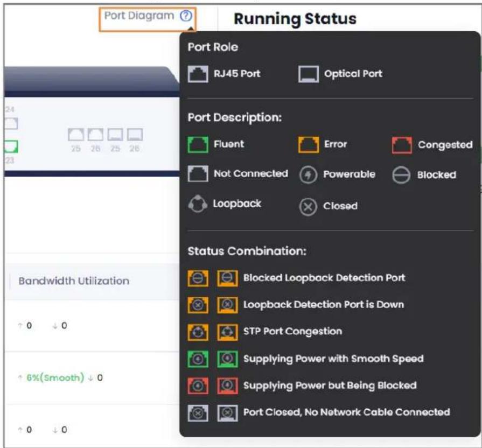Click the Loopback Detection Port is Down text
The height and width of the screenshot is (448, 482).
pyautogui.click(x=324, y=305)
